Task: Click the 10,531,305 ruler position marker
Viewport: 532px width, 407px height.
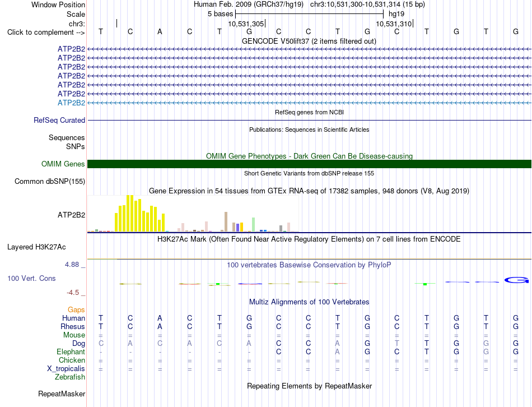Action: point(246,24)
